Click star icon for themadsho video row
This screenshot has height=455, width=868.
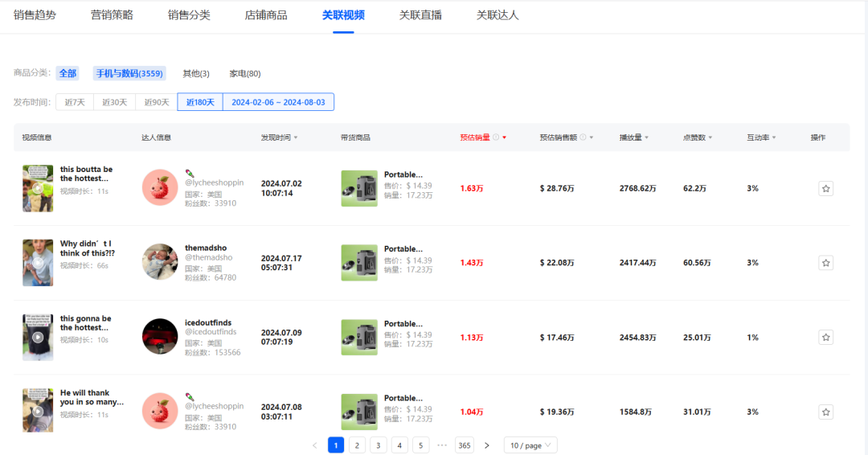pyautogui.click(x=826, y=263)
